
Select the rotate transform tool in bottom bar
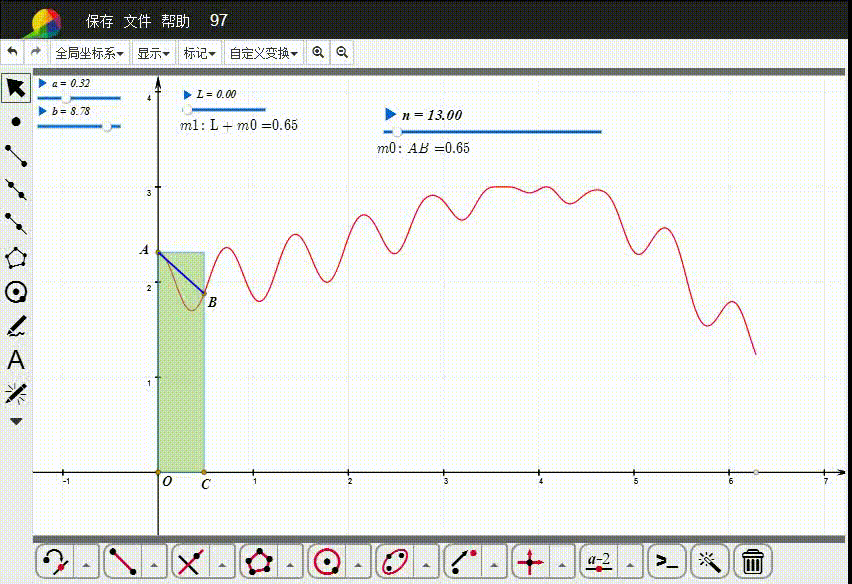pos(55,561)
